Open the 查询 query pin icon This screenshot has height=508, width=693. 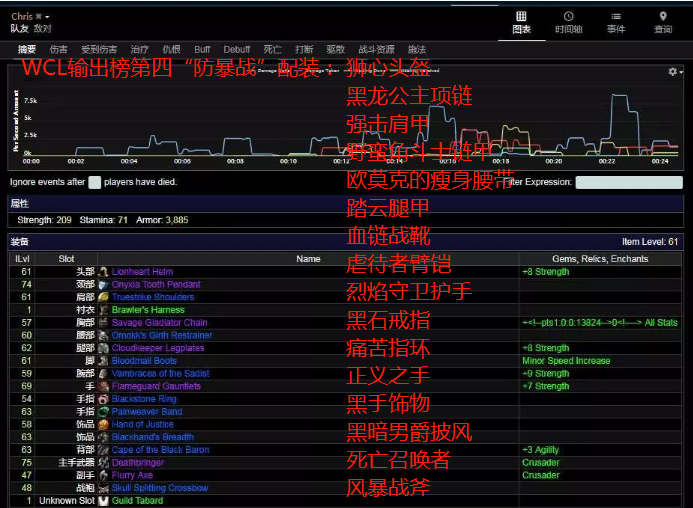pyautogui.click(x=663, y=16)
